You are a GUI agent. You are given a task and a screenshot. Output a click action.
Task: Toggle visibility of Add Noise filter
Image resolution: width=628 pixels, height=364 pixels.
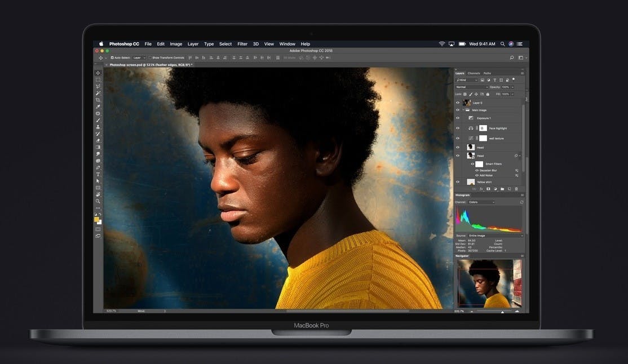(x=477, y=175)
